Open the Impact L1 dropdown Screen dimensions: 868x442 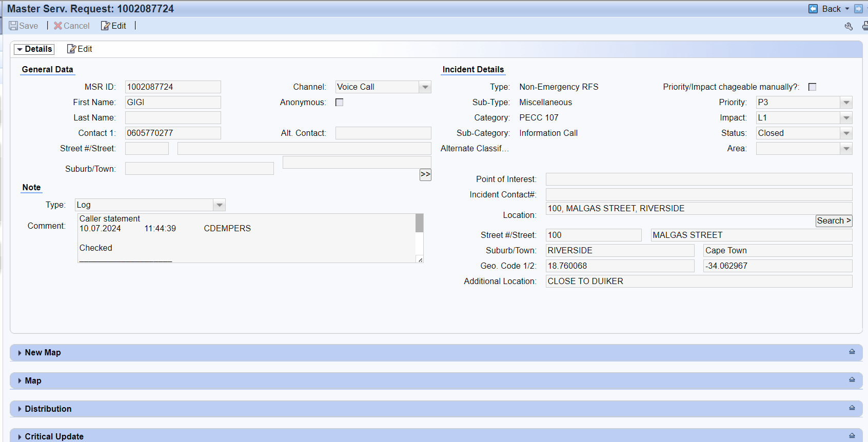(846, 118)
